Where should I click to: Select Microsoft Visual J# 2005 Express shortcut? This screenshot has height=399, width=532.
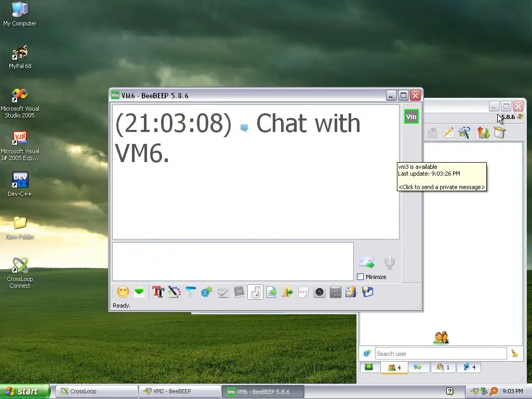20,146
